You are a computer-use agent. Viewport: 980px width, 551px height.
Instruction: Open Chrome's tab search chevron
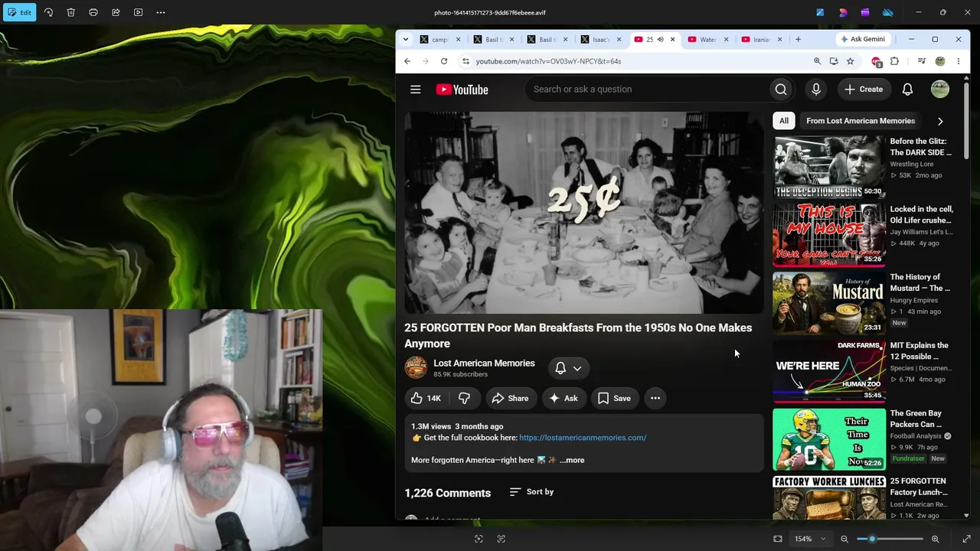[406, 39]
